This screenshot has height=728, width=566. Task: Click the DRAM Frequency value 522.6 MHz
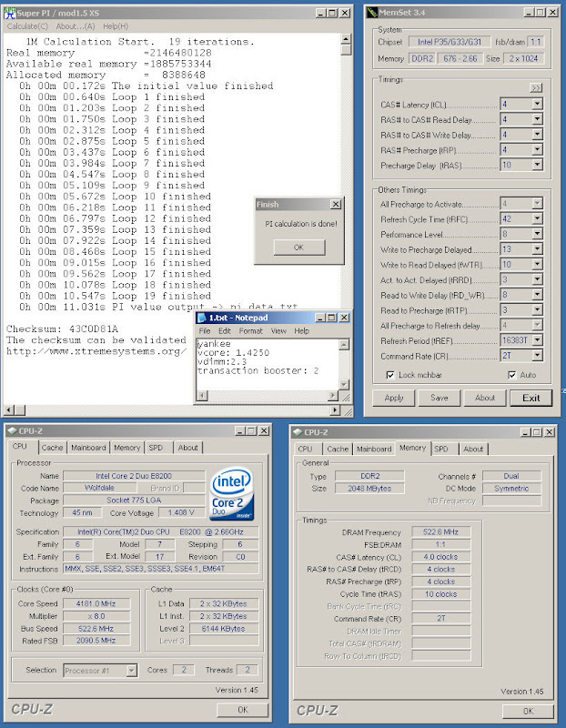[440, 532]
